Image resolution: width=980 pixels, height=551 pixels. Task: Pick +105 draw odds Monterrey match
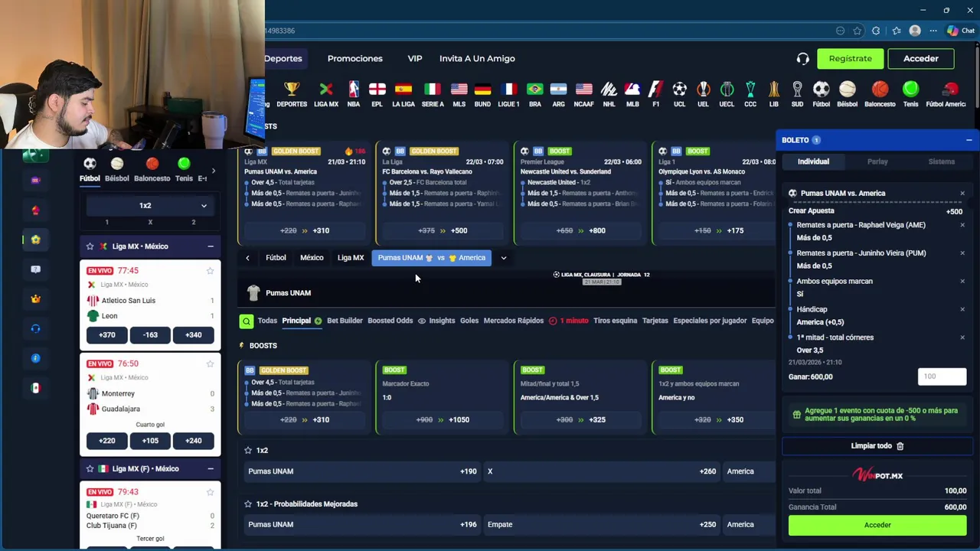tap(150, 442)
